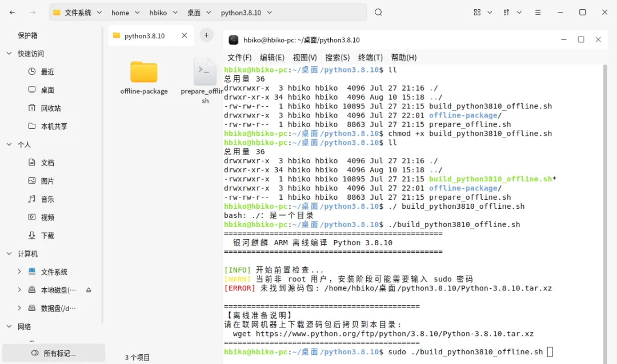Click the [ERROR] line in terminal output
The height and width of the screenshot is (364, 617).
tap(387, 288)
